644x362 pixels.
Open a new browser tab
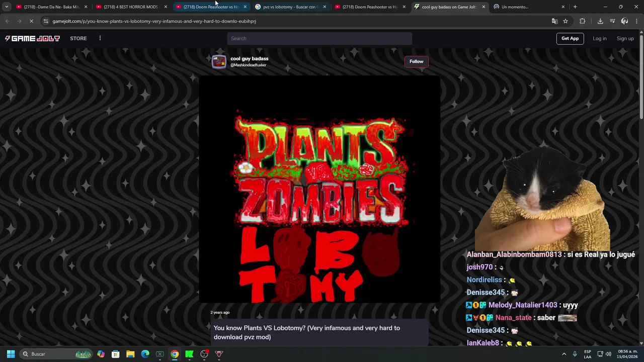[x=575, y=7]
